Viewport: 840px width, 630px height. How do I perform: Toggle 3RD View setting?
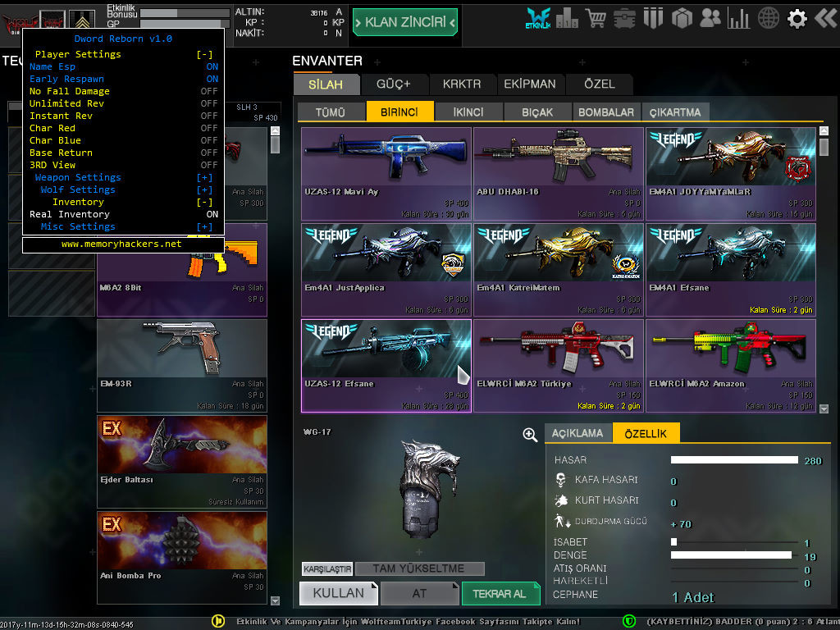[x=123, y=165]
